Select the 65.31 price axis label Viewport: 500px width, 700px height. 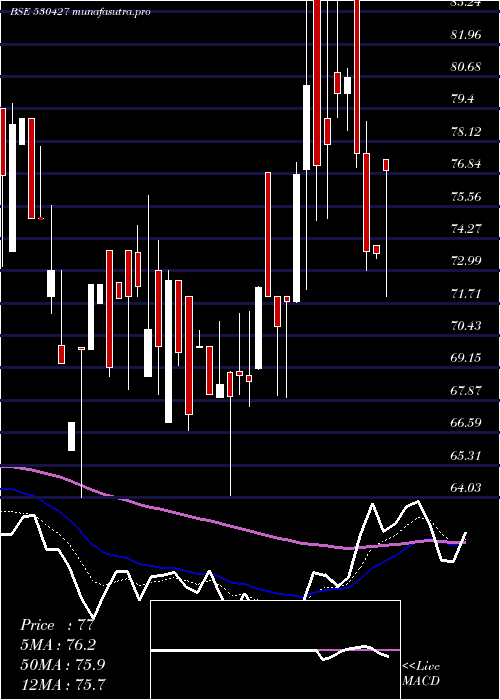[466, 455]
